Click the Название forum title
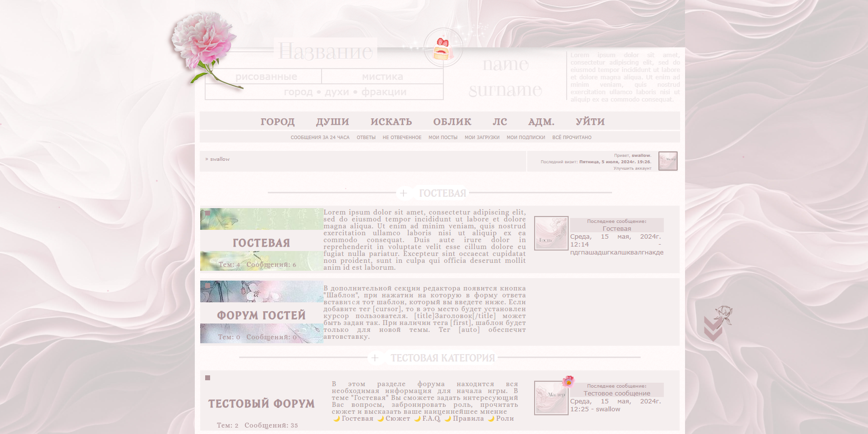 pyautogui.click(x=325, y=51)
